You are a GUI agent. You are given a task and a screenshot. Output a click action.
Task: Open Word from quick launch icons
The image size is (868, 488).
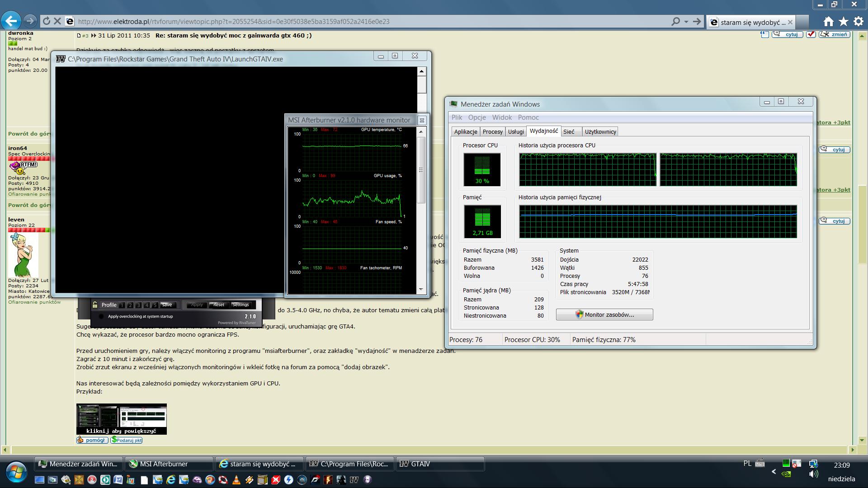click(118, 480)
